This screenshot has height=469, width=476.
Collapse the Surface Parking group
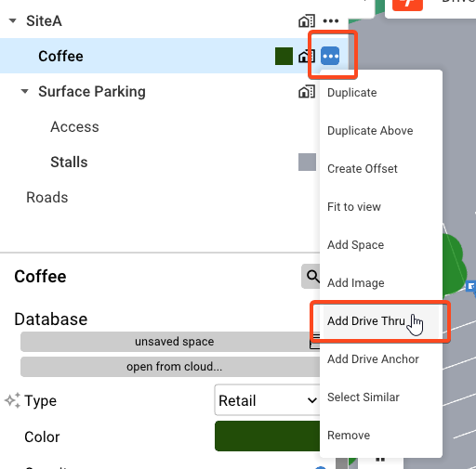click(25, 92)
